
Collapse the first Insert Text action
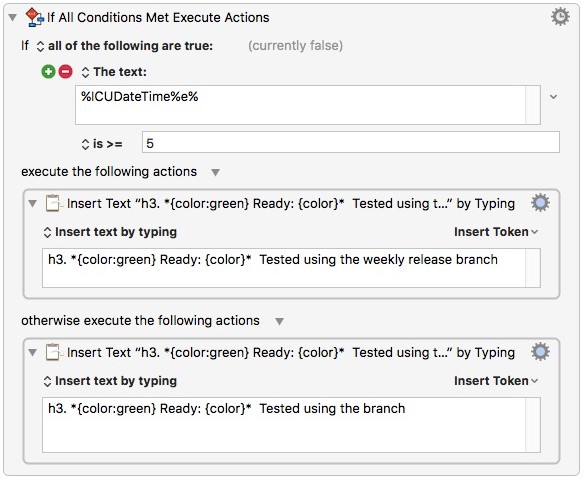click(33, 204)
